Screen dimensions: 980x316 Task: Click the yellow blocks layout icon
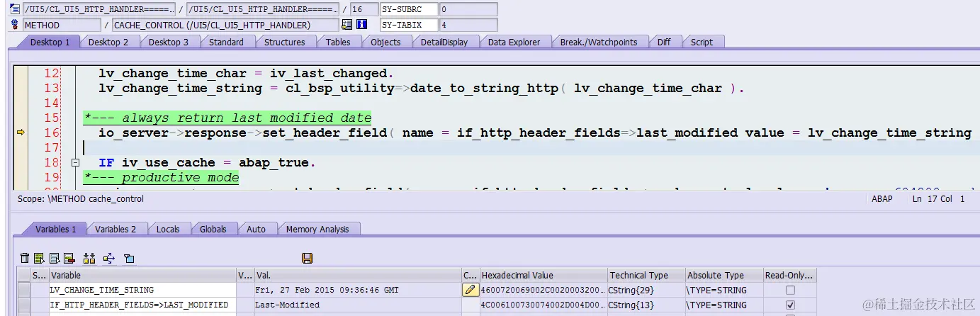click(x=89, y=258)
